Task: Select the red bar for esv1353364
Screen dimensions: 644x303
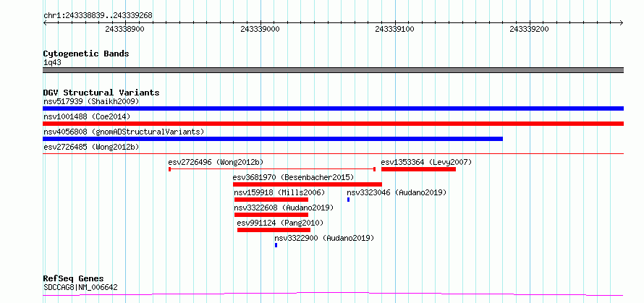Action: pyautogui.click(x=418, y=169)
